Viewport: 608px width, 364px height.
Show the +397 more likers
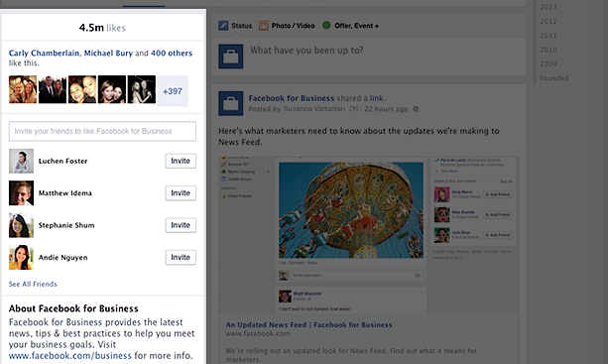click(173, 91)
